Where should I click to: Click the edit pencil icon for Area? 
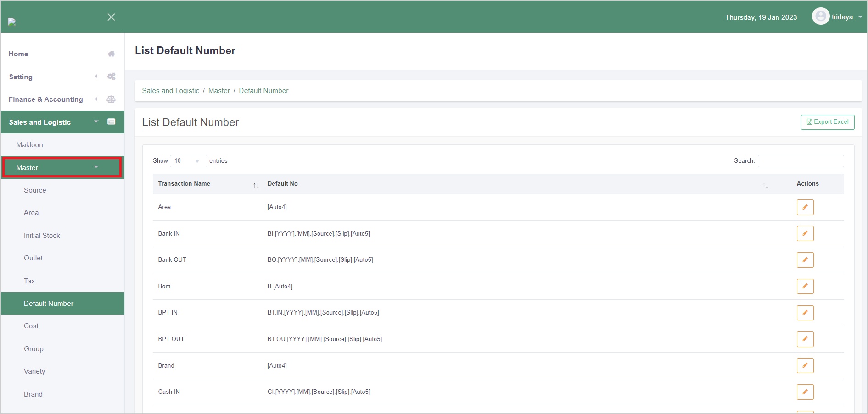click(805, 207)
